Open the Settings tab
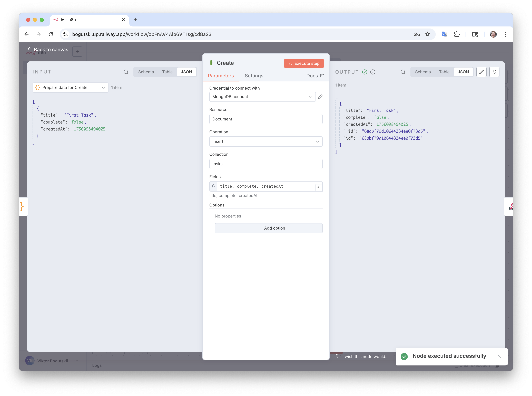This screenshot has width=532, height=396. tap(254, 76)
